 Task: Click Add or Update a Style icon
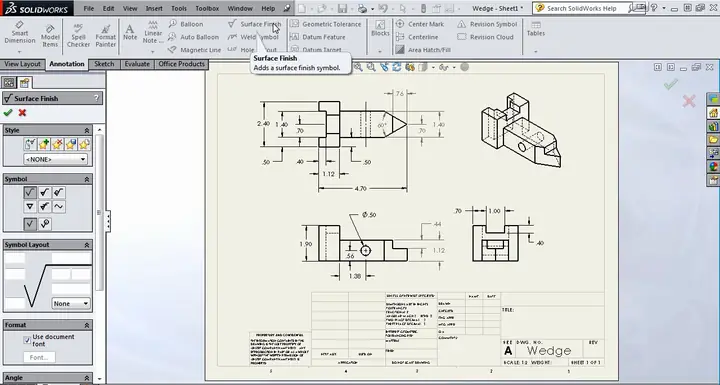coord(43,145)
